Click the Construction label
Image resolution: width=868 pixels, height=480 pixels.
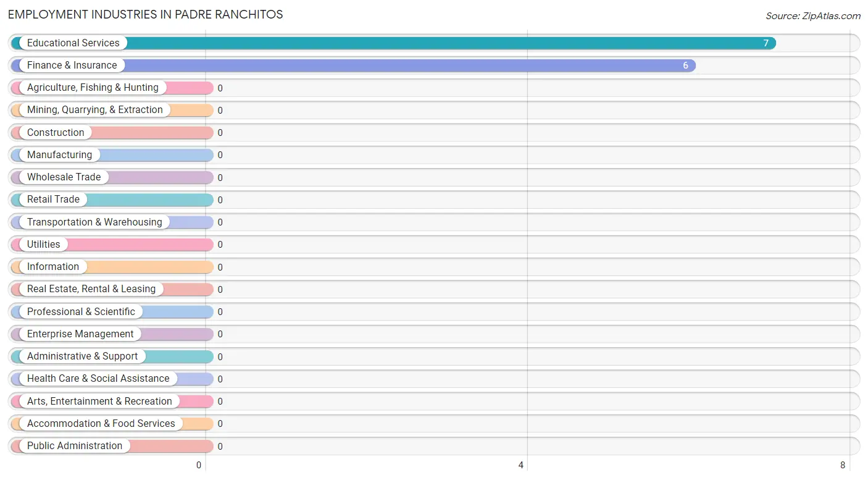tap(56, 132)
